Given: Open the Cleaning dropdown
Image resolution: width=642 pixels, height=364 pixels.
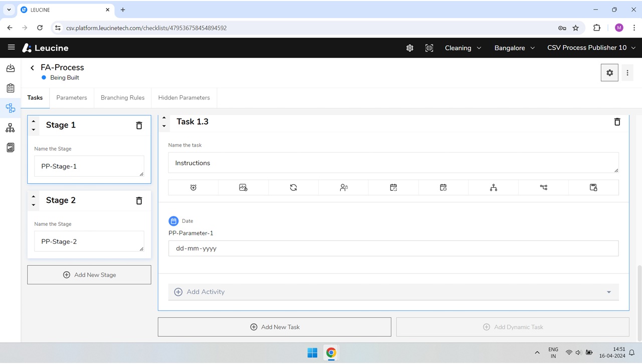Looking at the screenshot, I should (x=463, y=48).
